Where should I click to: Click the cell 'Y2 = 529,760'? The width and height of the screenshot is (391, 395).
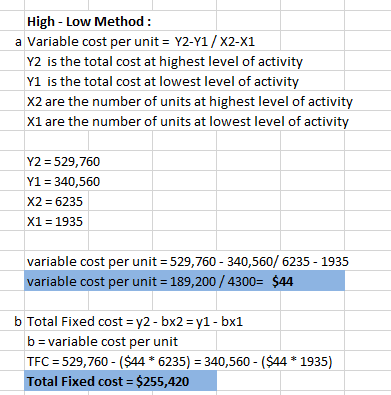point(63,162)
